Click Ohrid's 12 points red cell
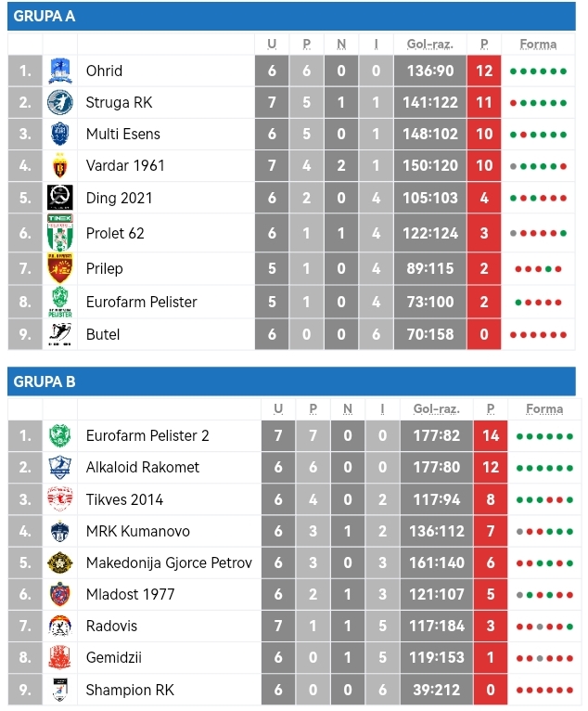This screenshot has width=588, height=711. pos(484,71)
